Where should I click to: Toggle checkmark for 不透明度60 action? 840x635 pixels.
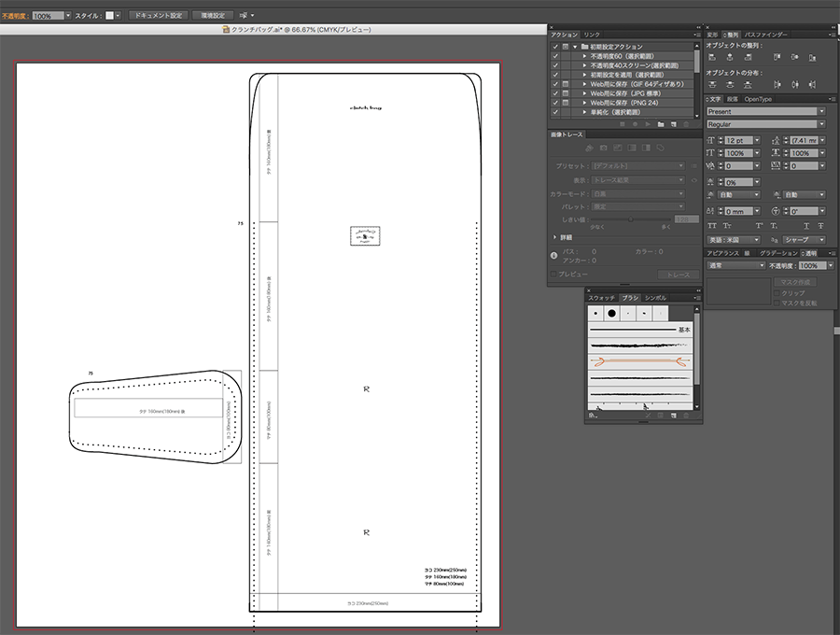click(x=555, y=56)
